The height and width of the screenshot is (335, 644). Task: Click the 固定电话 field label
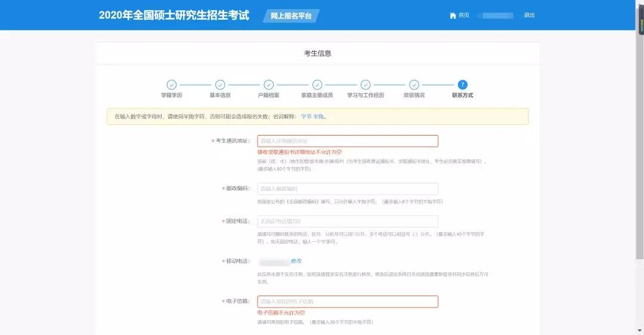click(x=238, y=221)
